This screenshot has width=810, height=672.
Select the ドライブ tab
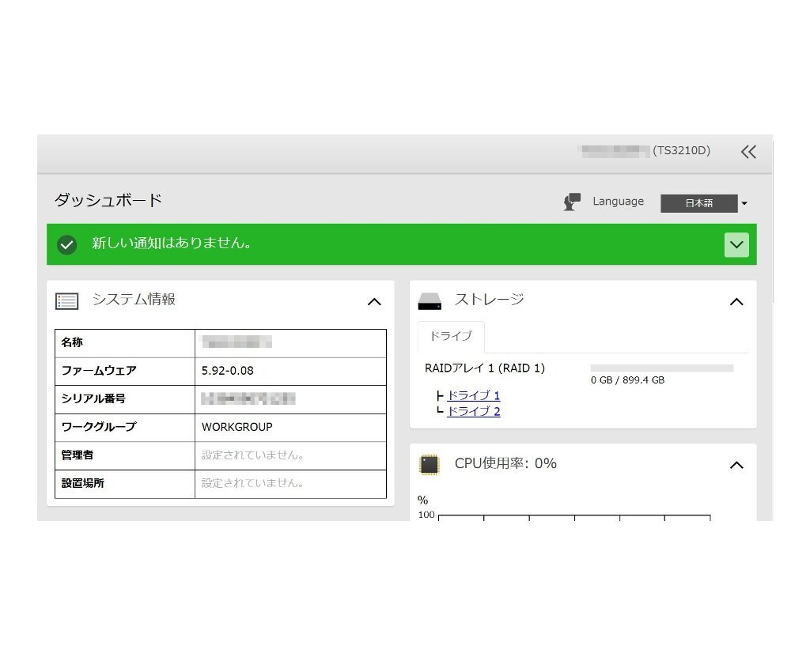451,337
